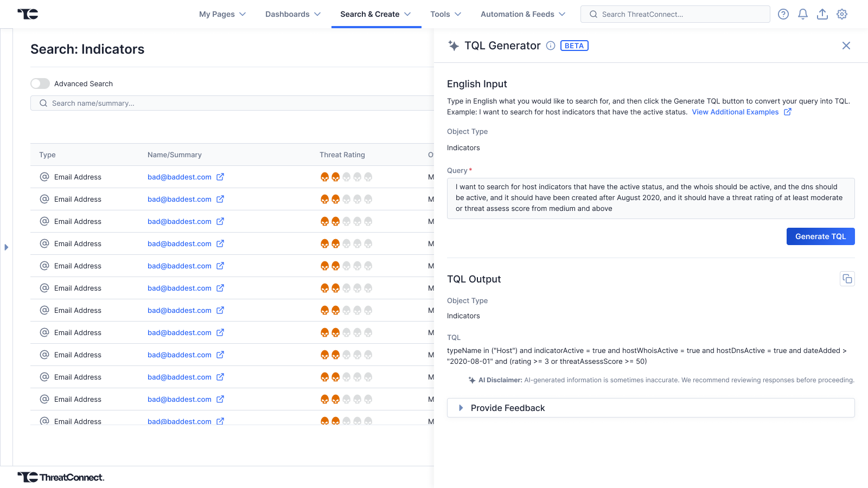Open the Tools menu

(x=445, y=14)
